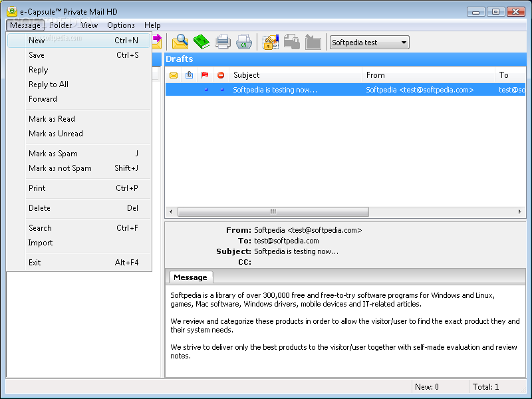Select Print from the menu

(x=78, y=188)
